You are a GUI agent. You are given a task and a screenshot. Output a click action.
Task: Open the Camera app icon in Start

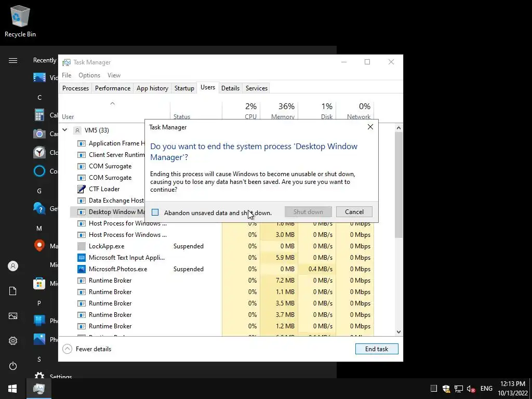(39, 134)
